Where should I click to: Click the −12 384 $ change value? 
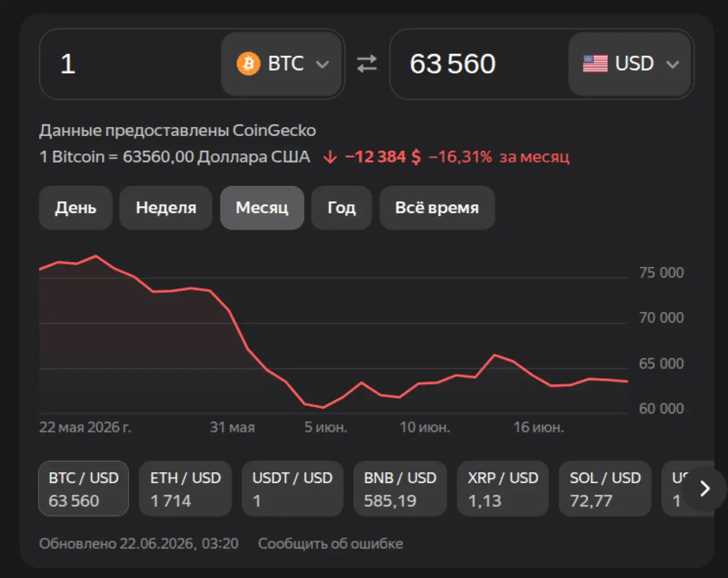pos(383,157)
